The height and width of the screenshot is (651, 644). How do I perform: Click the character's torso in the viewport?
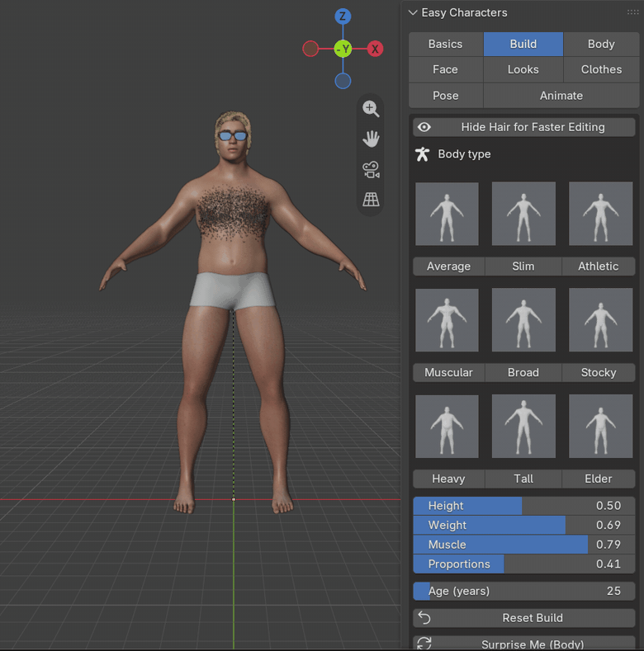[x=233, y=220]
